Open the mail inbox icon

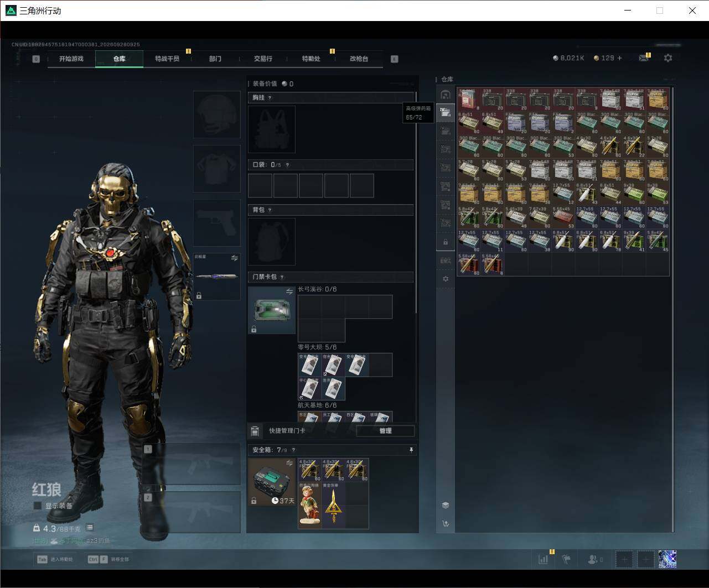point(643,58)
